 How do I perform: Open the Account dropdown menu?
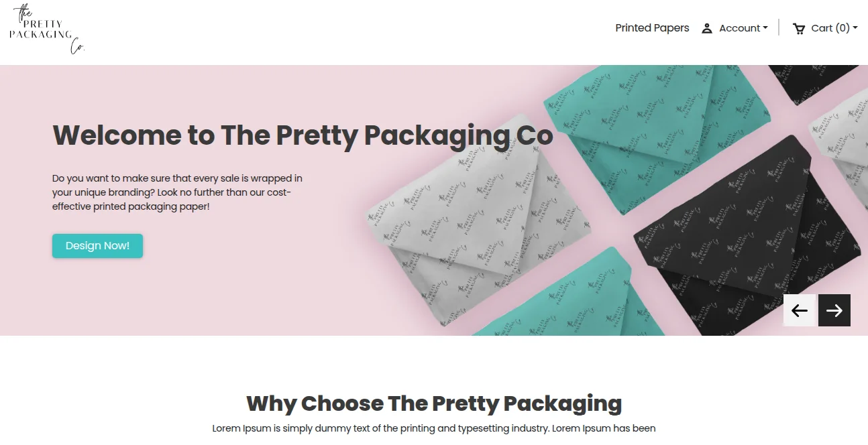735,28
